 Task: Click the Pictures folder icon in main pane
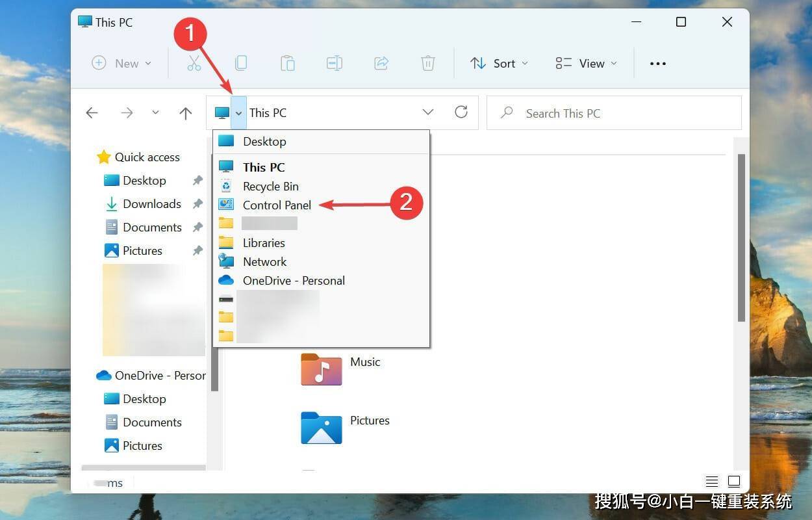(321, 427)
